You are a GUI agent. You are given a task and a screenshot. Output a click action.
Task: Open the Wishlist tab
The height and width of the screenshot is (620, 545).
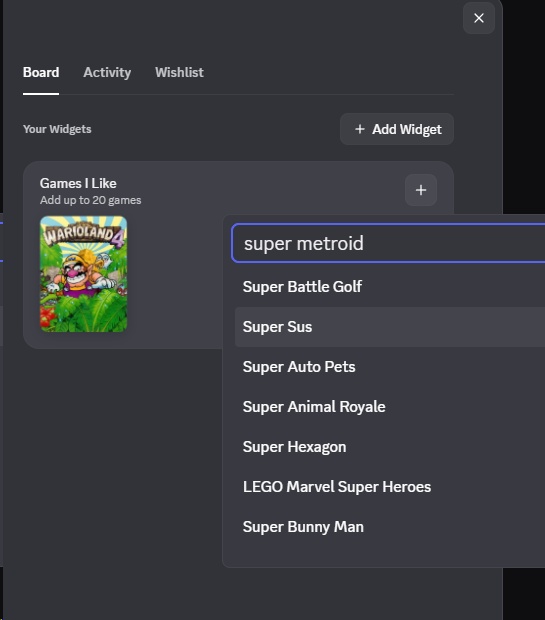(179, 72)
